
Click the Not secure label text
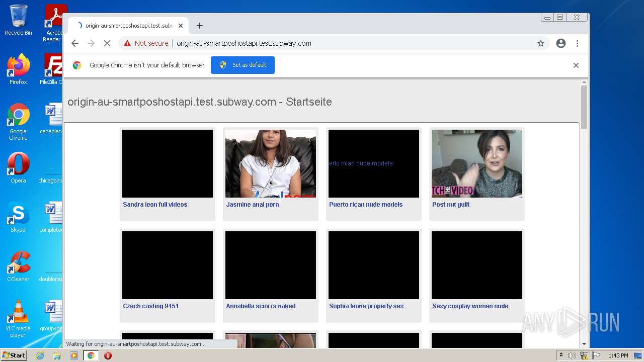151,43
